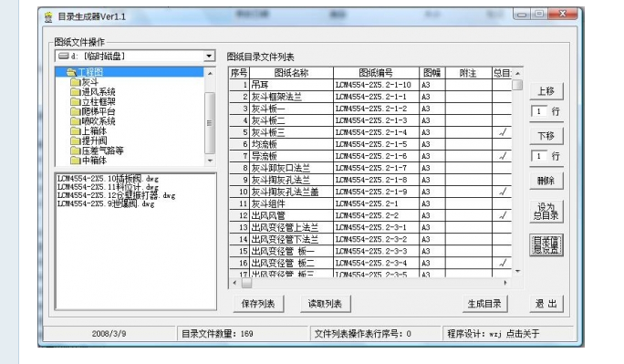Click the 上移 move-up button
The width and height of the screenshot is (624, 364).
546,91
